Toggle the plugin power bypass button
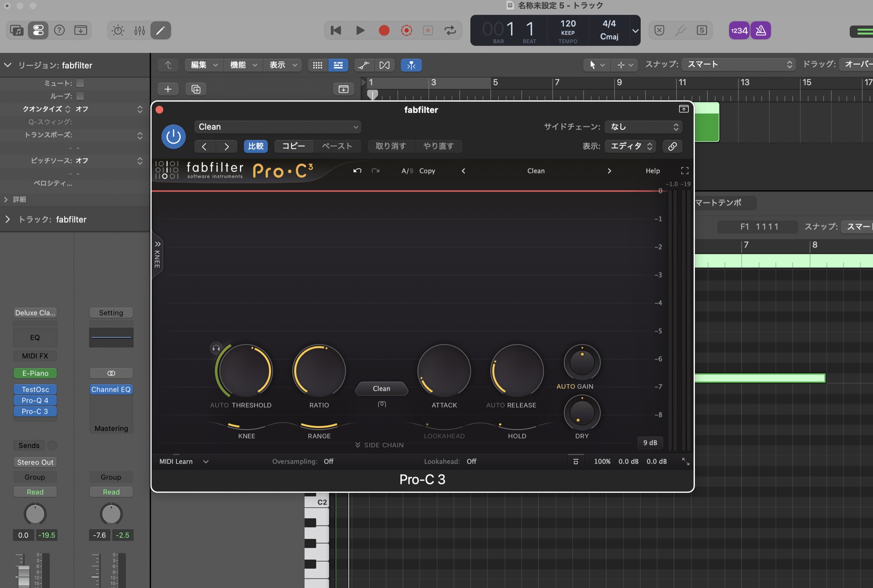Viewport: 873px width, 588px height. tap(173, 137)
